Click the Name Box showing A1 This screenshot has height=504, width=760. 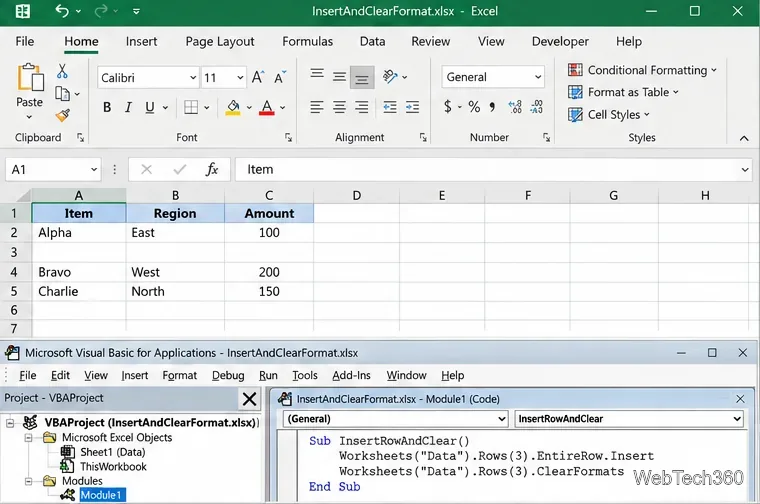point(53,170)
